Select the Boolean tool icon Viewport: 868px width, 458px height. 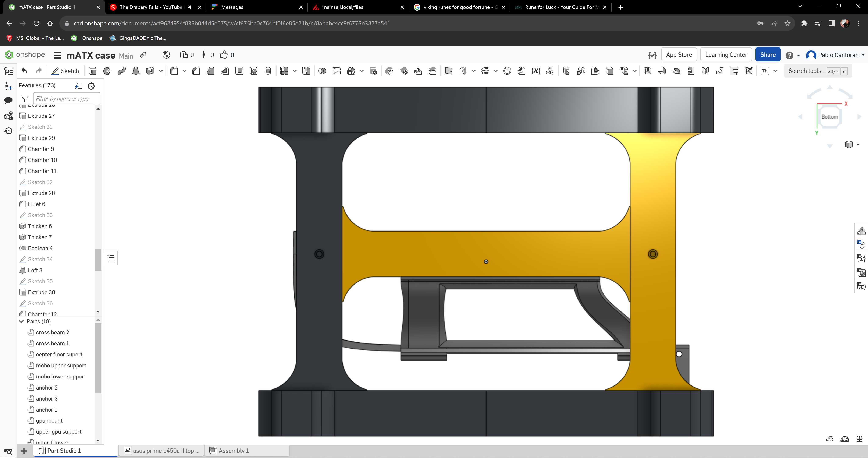(x=322, y=71)
